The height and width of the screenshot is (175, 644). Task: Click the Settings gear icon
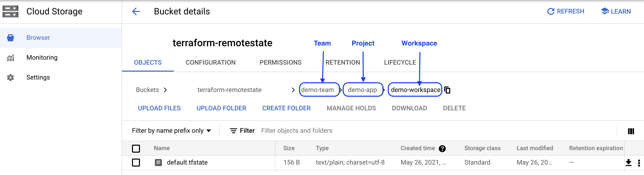point(10,78)
